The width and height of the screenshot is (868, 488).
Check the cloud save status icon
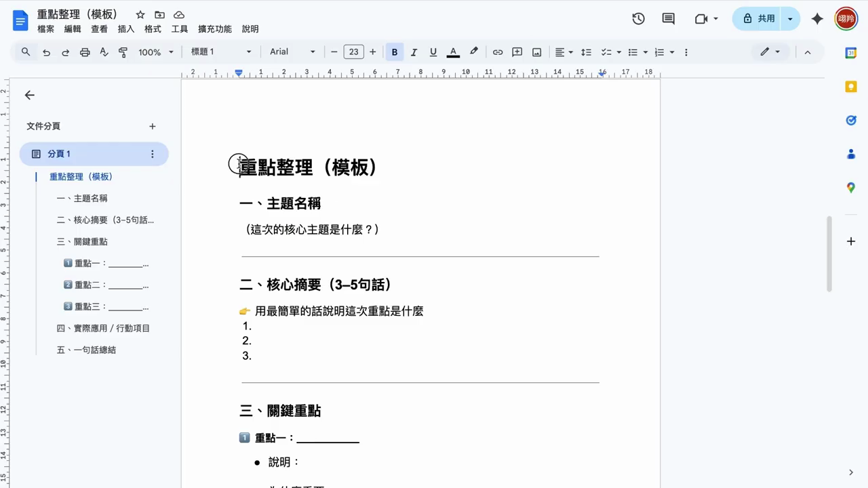(179, 15)
